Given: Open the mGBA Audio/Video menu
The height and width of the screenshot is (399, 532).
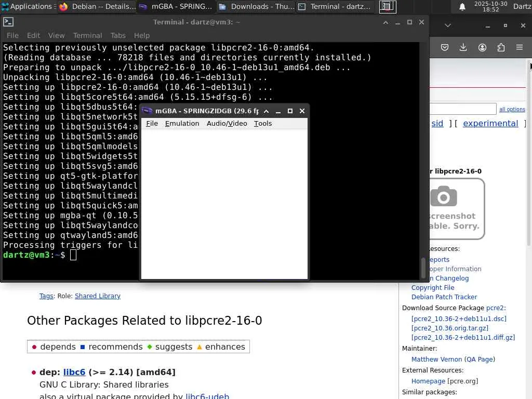Looking at the screenshot, I should [227, 124].
